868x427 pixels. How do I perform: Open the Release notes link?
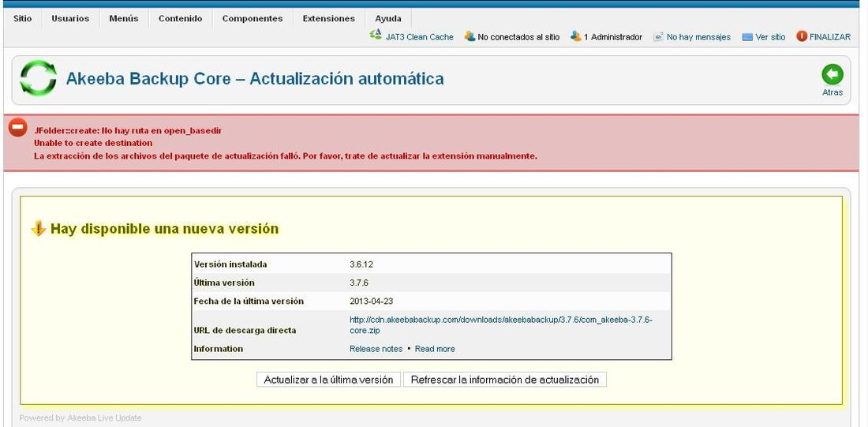pyautogui.click(x=376, y=349)
